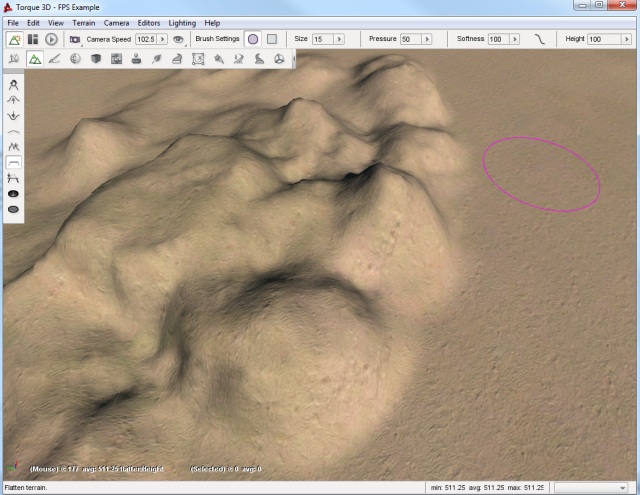This screenshot has width=640, height=495.
Task: Open the Terrain Editor from editor toolbar
Action: coord(34,59)
